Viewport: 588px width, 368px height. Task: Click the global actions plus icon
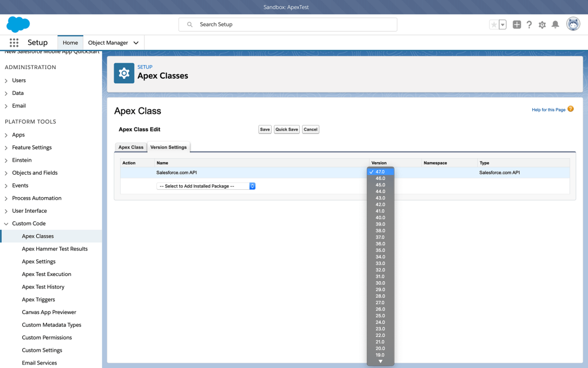coord(517,25)
